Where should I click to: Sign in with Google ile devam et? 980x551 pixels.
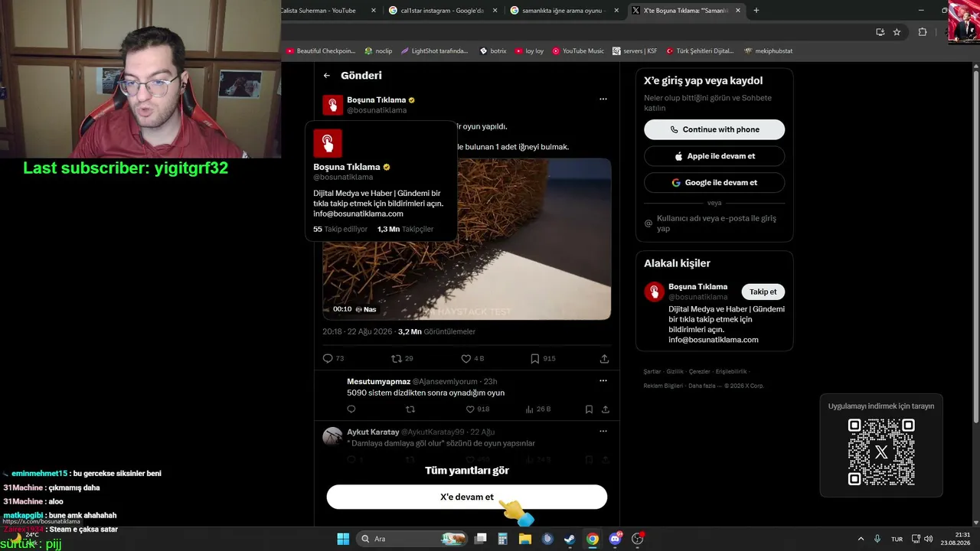pos(714,183)
